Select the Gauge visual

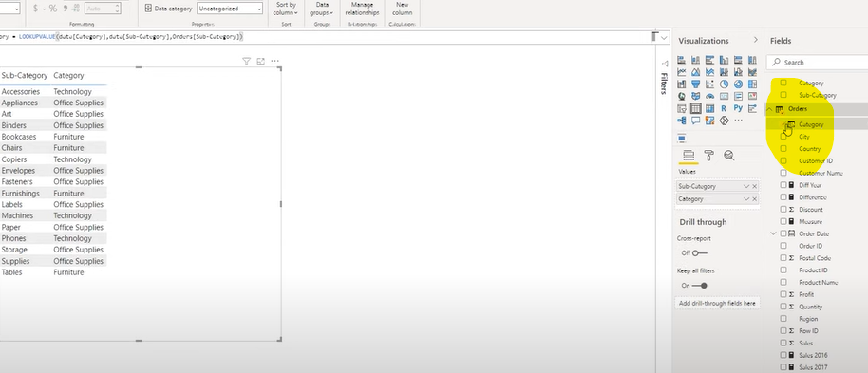(x=709, y=96)
